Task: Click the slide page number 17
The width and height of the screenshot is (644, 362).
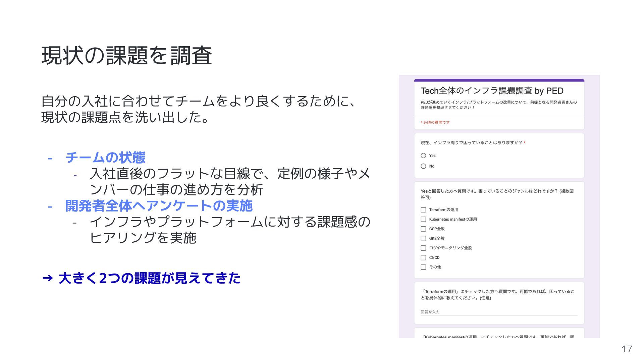Action: coord(626,349)
